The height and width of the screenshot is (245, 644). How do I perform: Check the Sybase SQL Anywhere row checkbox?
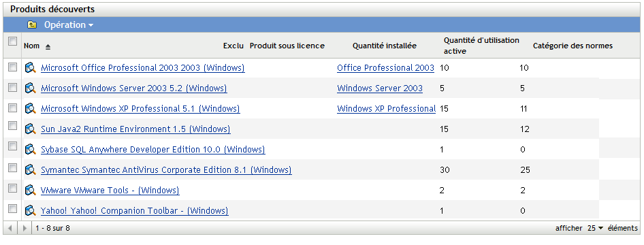13,147
